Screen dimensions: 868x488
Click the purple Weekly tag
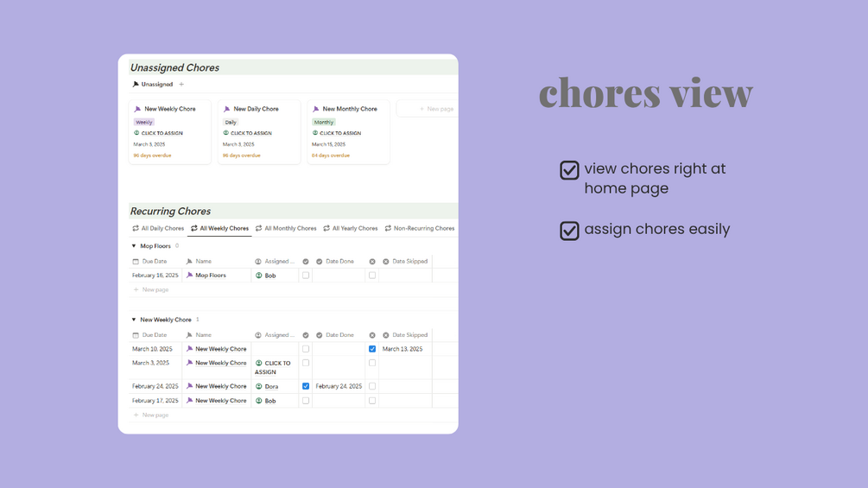click(x=144, y=123)
